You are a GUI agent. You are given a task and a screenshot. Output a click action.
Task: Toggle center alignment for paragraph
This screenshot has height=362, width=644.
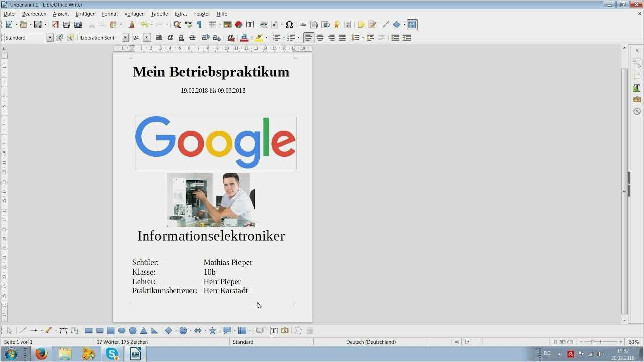[320, 38]
